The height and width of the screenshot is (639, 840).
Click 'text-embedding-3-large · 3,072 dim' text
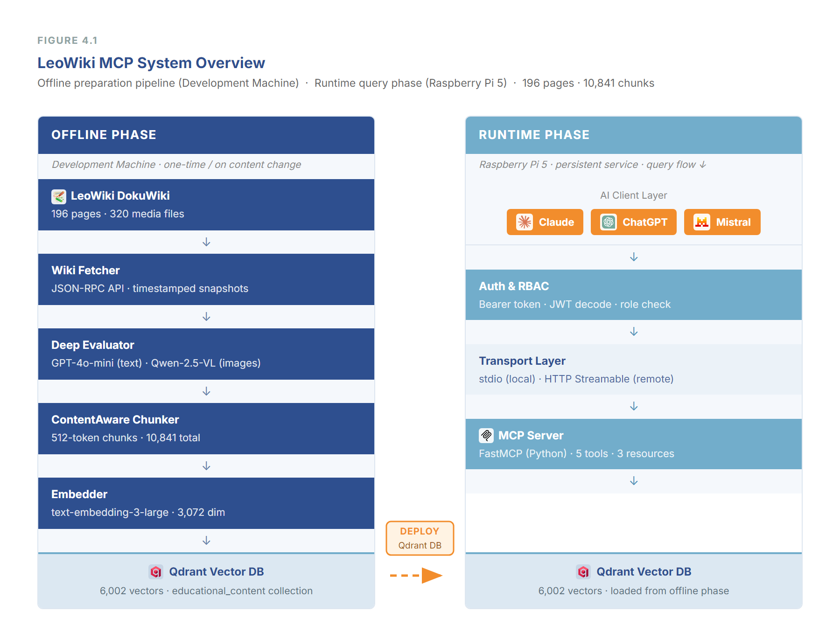coord(138,513)
